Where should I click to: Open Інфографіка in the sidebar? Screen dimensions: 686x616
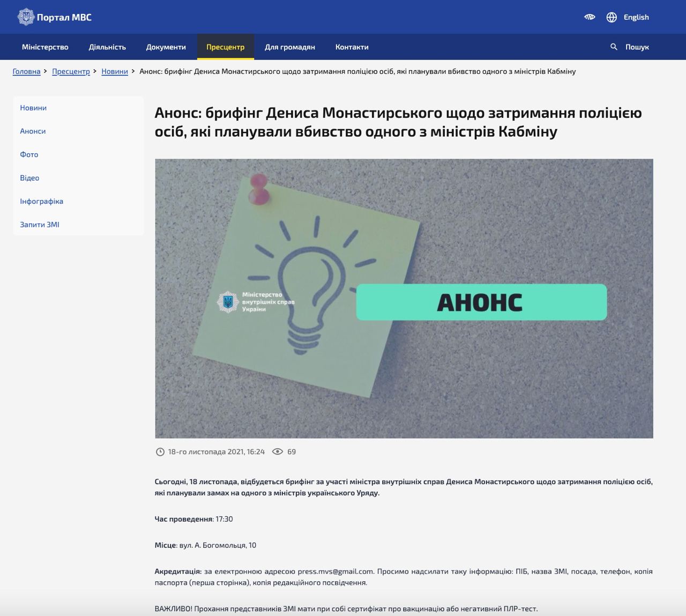pos(41,202)
